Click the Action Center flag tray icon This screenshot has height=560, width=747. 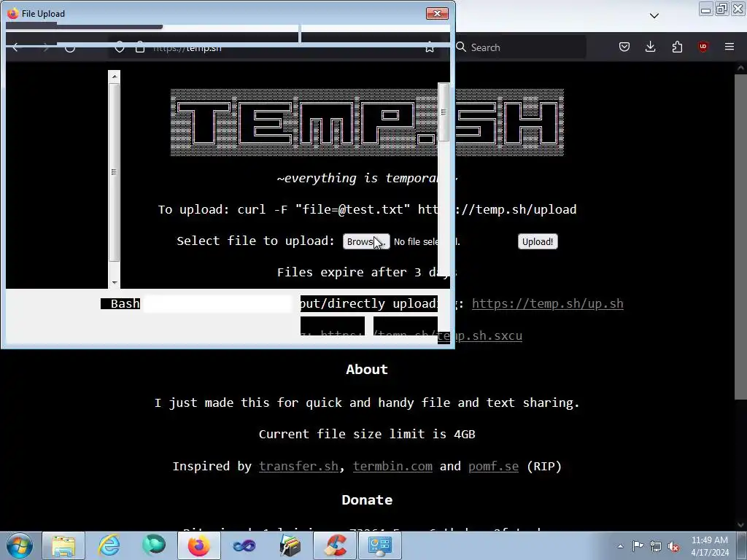point(638,546)
